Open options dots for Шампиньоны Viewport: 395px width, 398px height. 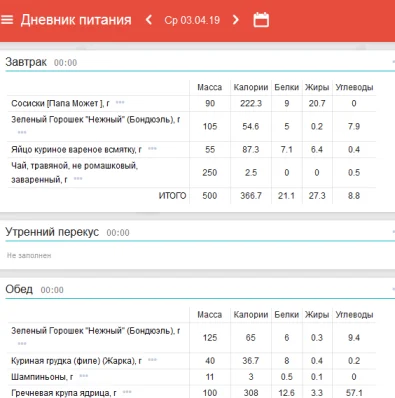click(84, 376)
